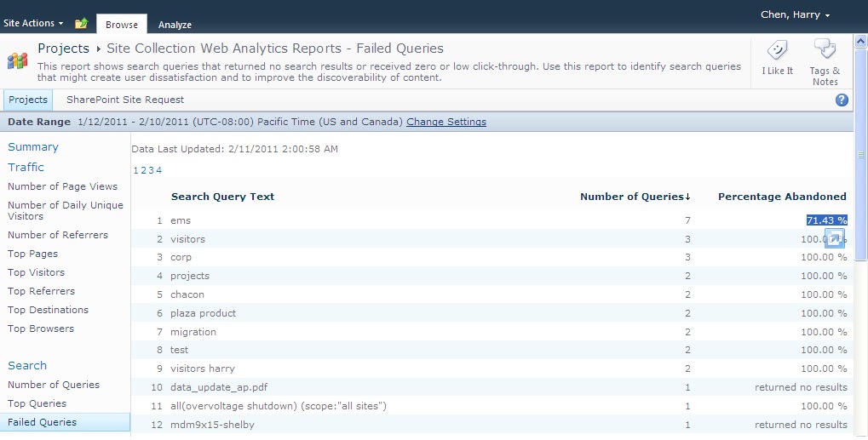Click the Change Settings link
This screenshot has height=440, width=868.
(x=446, y=123)
